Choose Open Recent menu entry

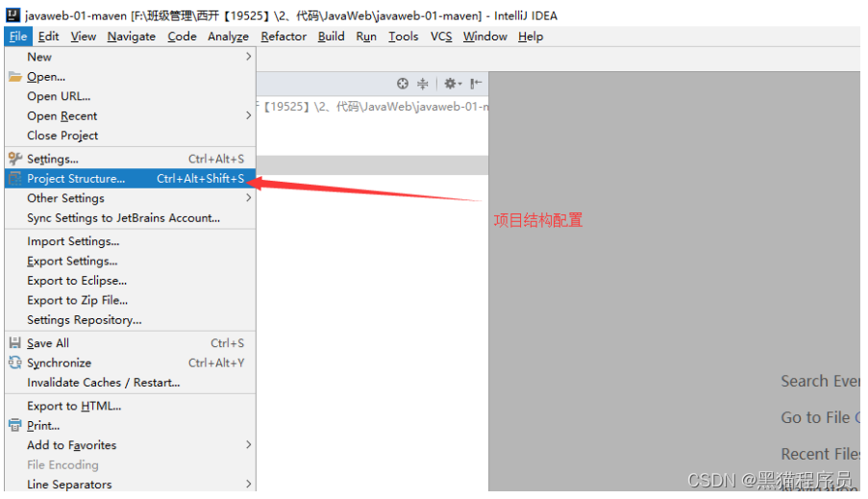coord(130,115)
